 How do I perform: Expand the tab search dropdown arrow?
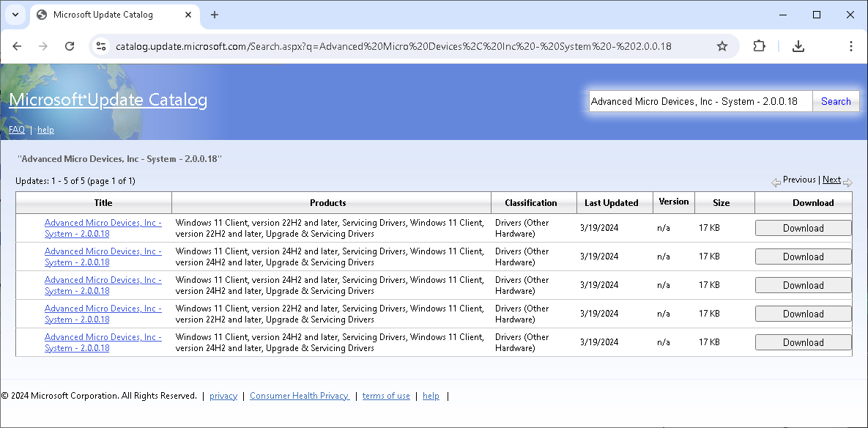15,15
